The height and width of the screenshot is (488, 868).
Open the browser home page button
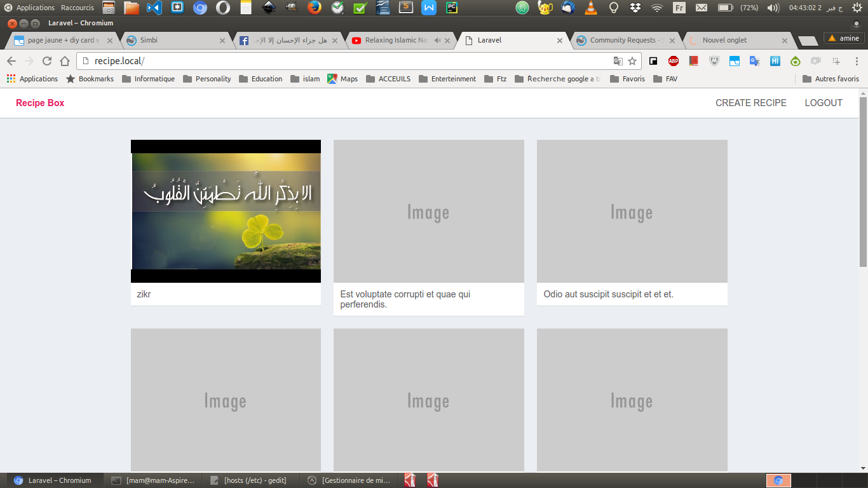(64, 61)
